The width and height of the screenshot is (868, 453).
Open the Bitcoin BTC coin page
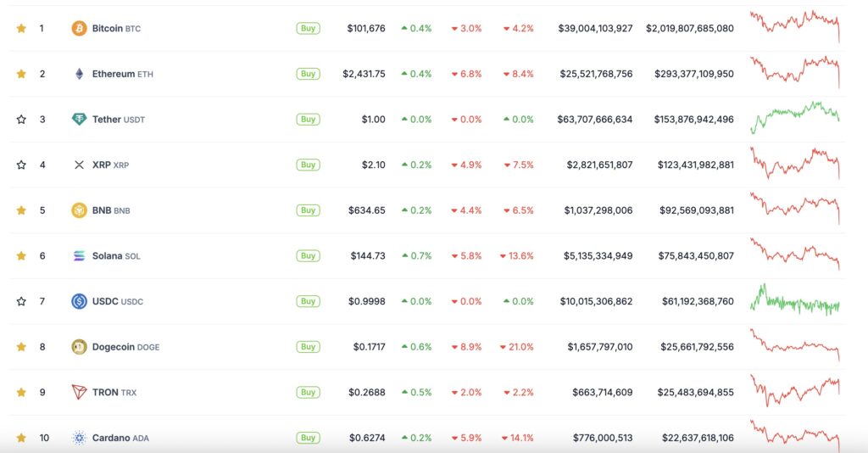point(116,28)
